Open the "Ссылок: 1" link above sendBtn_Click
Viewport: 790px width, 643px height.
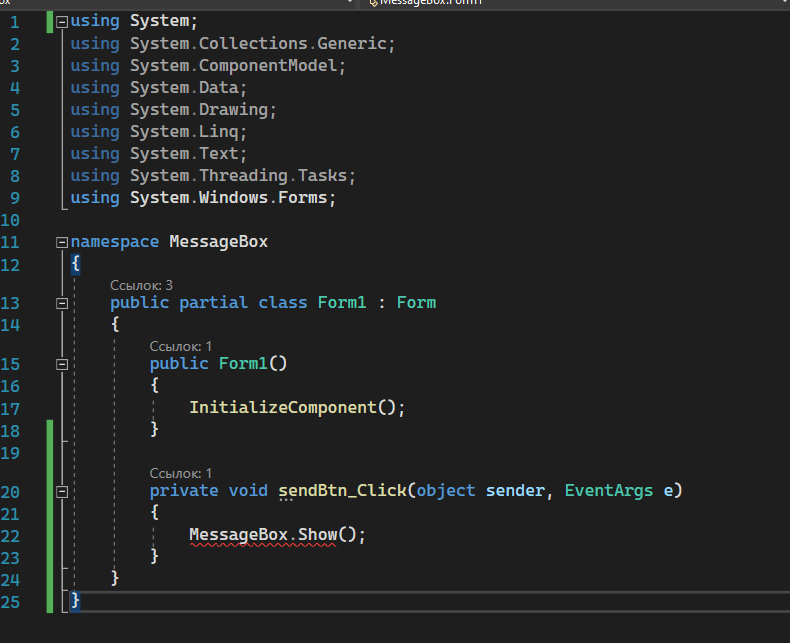pyautogui.click(x=181, y=473)
